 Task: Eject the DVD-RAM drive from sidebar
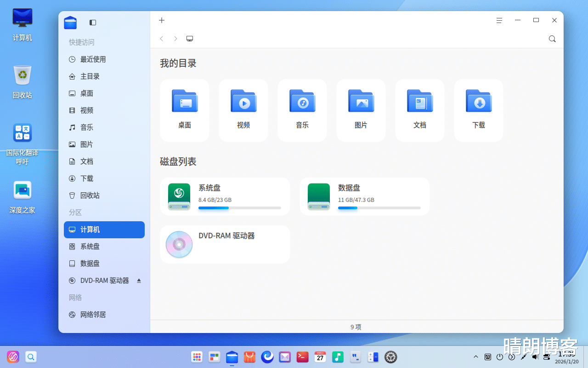(139, 281)
